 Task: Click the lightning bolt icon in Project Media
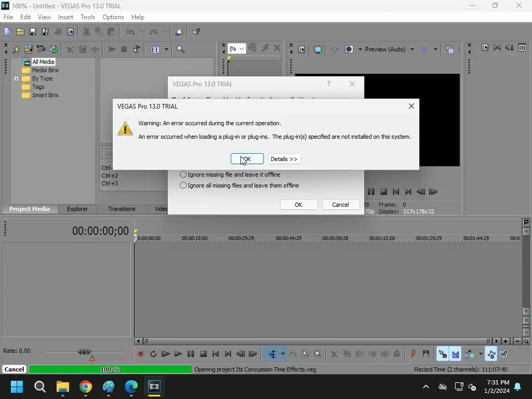tap(16, 49)
